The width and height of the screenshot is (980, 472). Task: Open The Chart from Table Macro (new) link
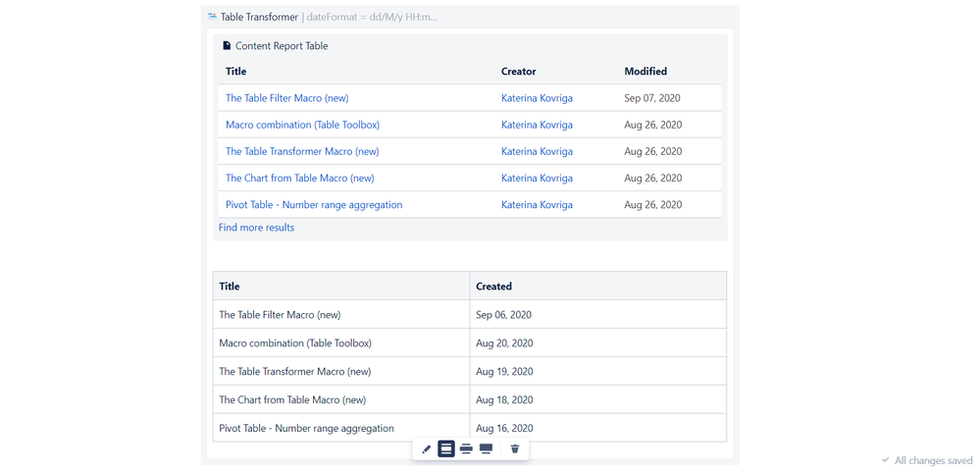(x=300, y=179)
